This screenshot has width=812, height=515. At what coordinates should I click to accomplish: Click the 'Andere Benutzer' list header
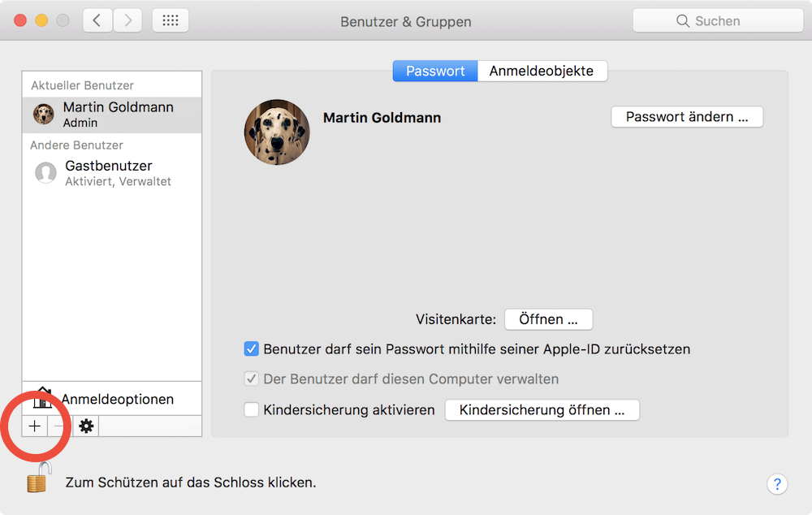76,145
